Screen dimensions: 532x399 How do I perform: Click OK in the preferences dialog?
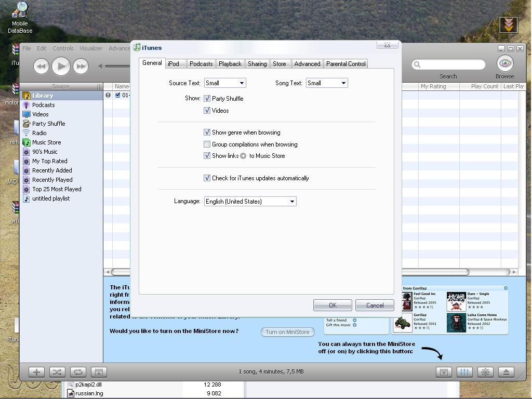click(x=332, y=305)
